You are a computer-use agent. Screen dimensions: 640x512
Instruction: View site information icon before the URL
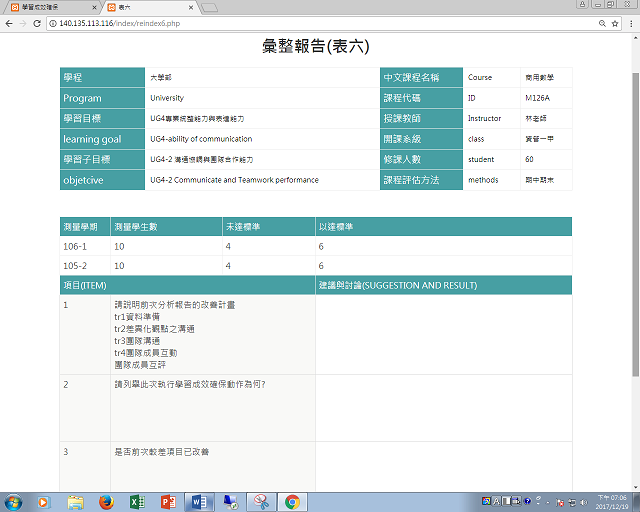[x=53, y=24]
